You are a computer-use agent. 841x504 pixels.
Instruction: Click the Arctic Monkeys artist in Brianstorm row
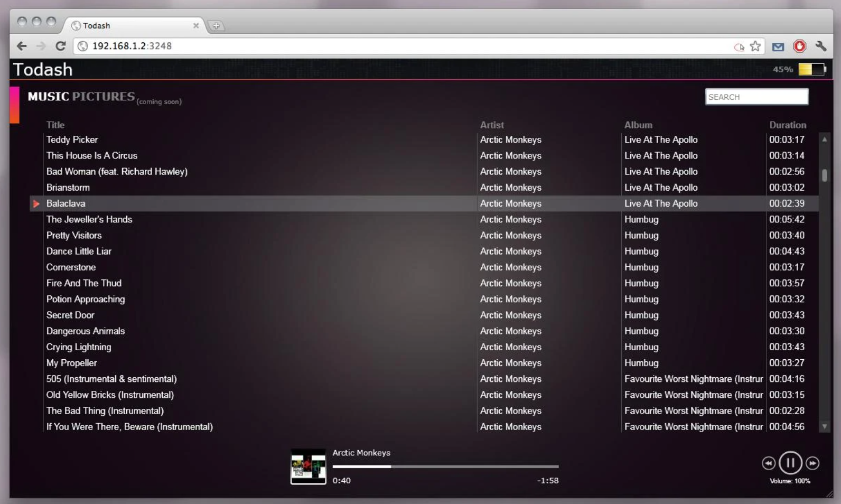click(x=510, y=188)
